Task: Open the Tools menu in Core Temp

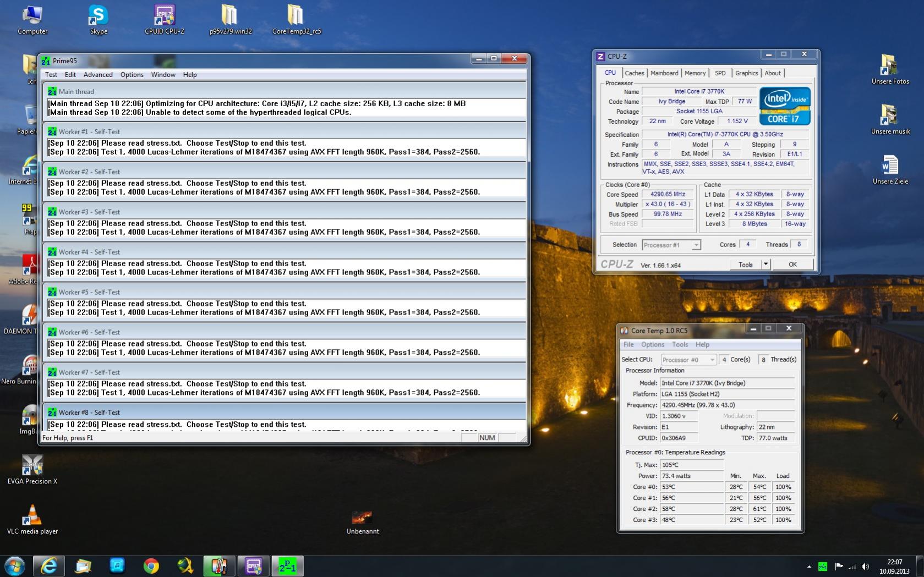Action: pyautogui.click(x=680, y=344)
